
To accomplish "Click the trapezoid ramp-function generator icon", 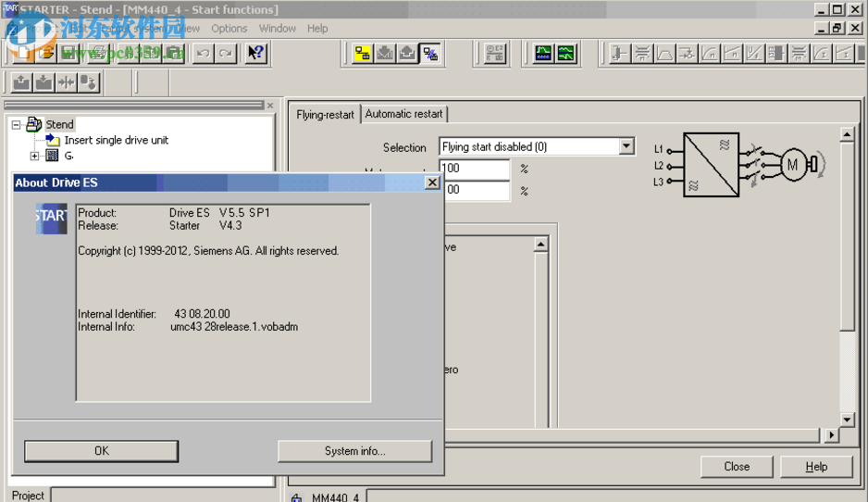I will (664, 53).
